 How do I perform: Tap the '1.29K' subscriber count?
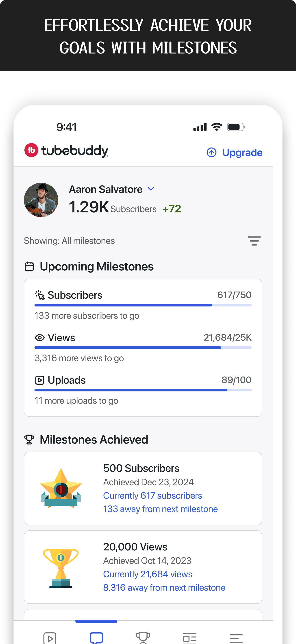click(x=89, y=207)
